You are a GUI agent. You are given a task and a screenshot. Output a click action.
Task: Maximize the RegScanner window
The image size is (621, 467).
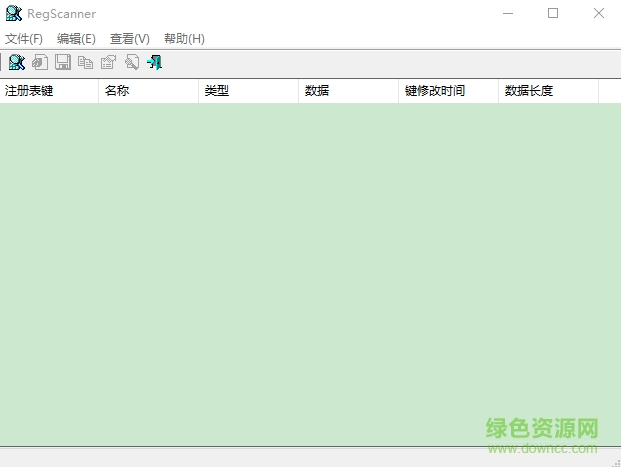[553, 13]
